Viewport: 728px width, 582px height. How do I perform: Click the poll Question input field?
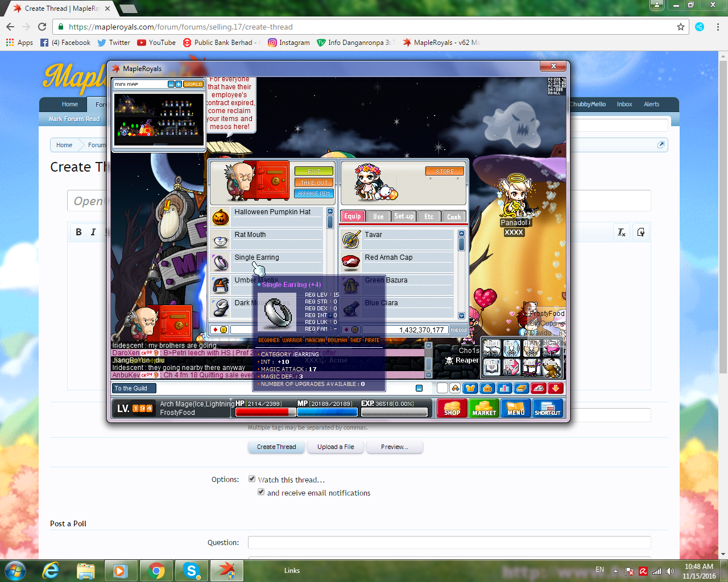tap(449, 542)
